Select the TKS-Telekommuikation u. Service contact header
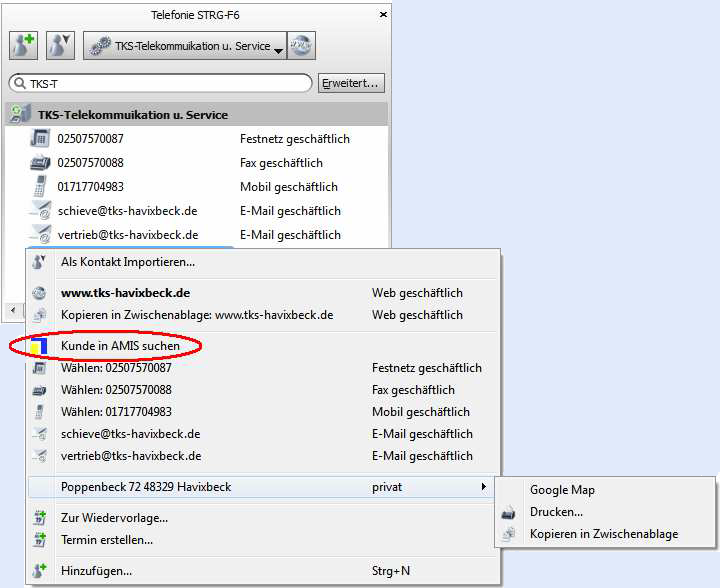Screen dimensions: 720x588 point(197,114)
